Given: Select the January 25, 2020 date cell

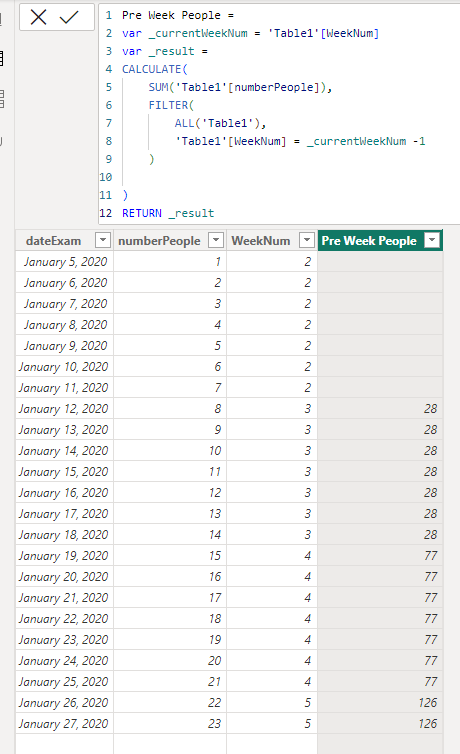Looking at the screenshot, I should (65, 682).
